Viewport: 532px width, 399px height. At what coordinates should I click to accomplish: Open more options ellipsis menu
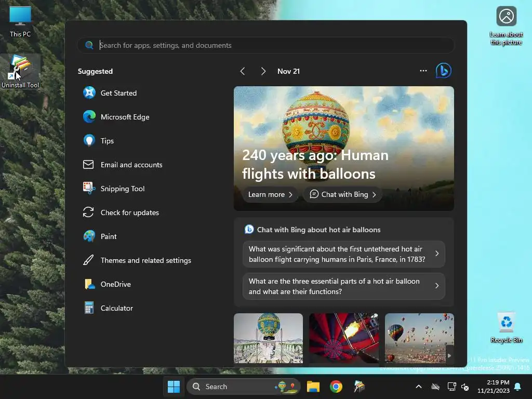point(423,71)
